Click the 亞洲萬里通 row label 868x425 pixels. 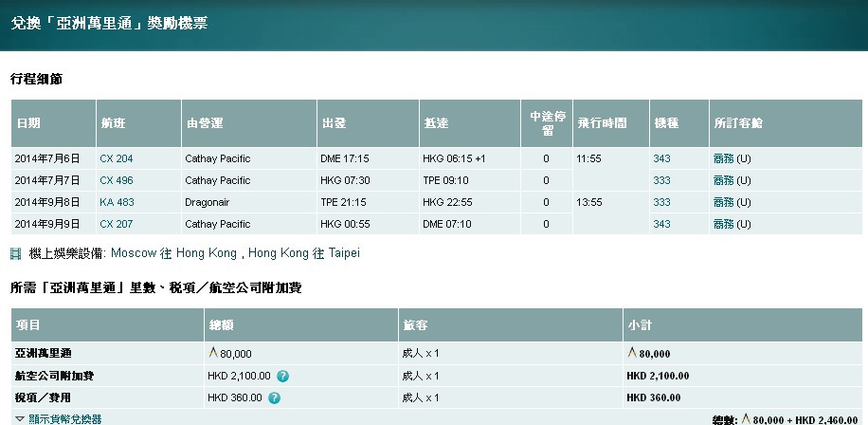point(44,354)
